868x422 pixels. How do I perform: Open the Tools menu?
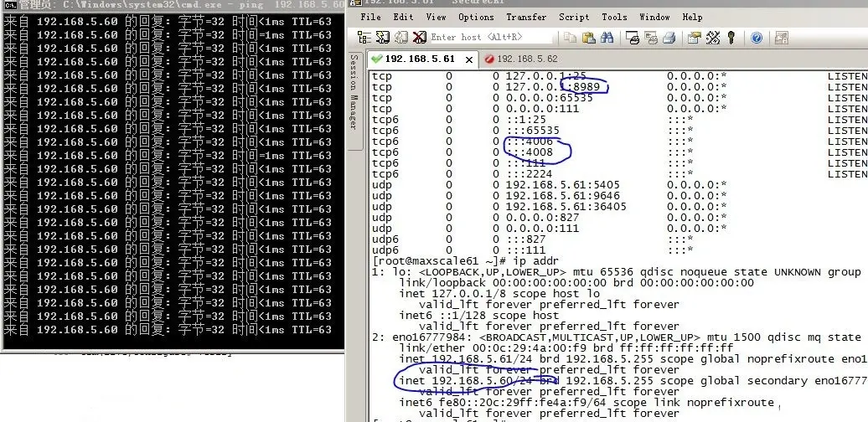tap(614, 17)
